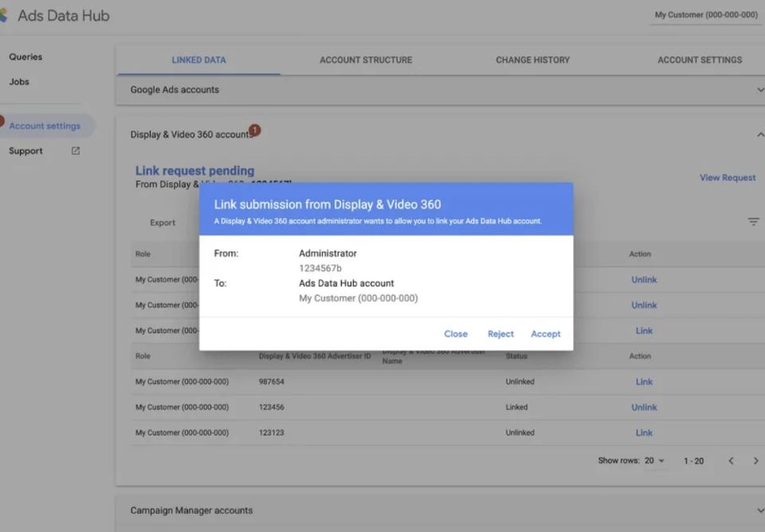Click the View Request link
The width and height of the screenshot is (765, 532).
[x=728, y=178]
